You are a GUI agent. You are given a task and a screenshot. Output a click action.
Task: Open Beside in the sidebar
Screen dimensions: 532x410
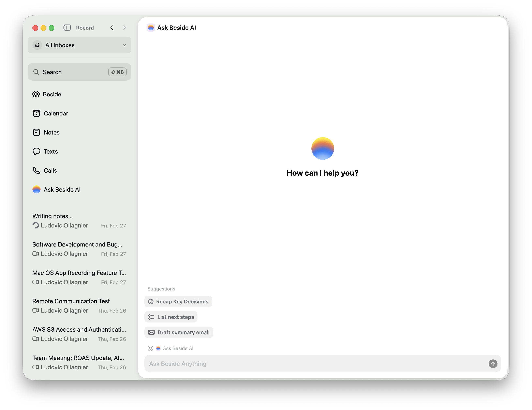79,94
